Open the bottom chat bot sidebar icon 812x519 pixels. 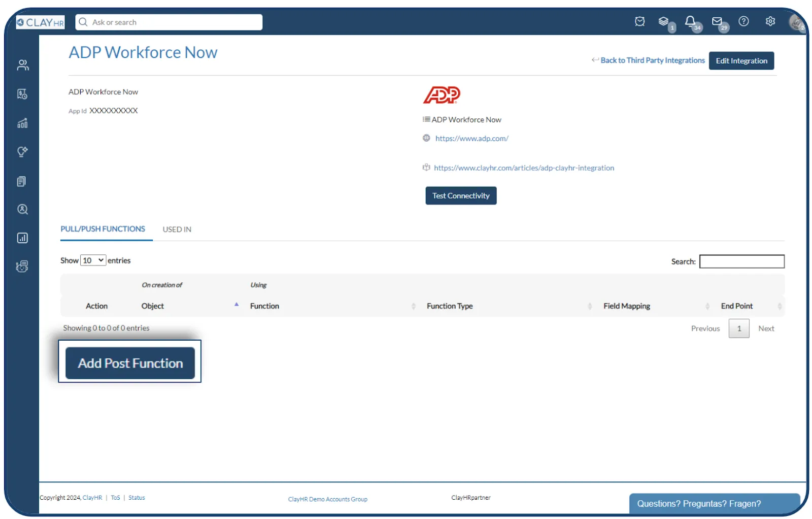22,266
